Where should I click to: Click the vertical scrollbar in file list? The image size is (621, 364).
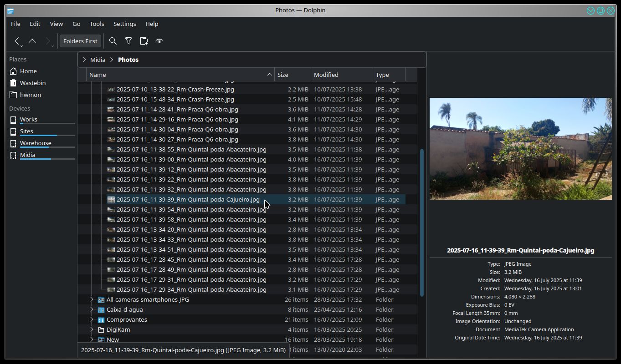tap(421, 222)
